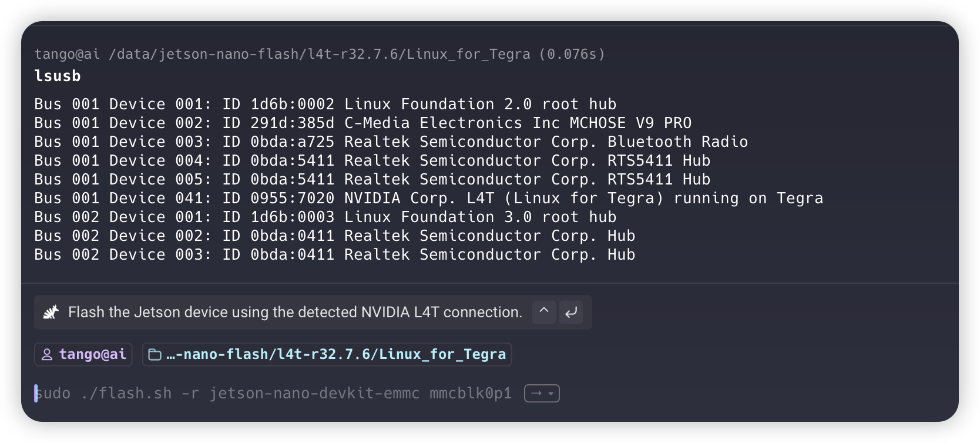Screen dimensions: 980x443
Task: Click the lsusb command text in the block
Action: click(58, 76)
